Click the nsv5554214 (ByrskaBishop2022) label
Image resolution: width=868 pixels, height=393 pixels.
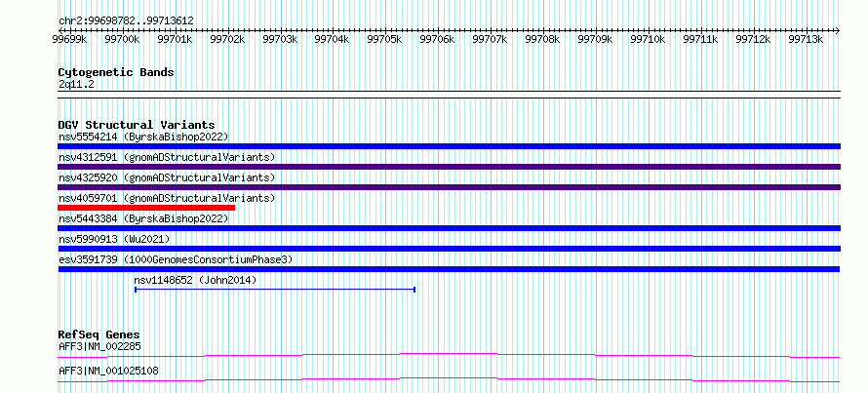click(143, 137)
